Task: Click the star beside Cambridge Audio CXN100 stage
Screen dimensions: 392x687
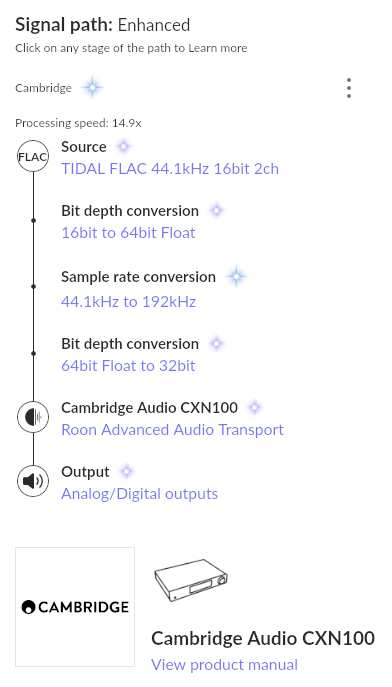Action: (254, 407)
